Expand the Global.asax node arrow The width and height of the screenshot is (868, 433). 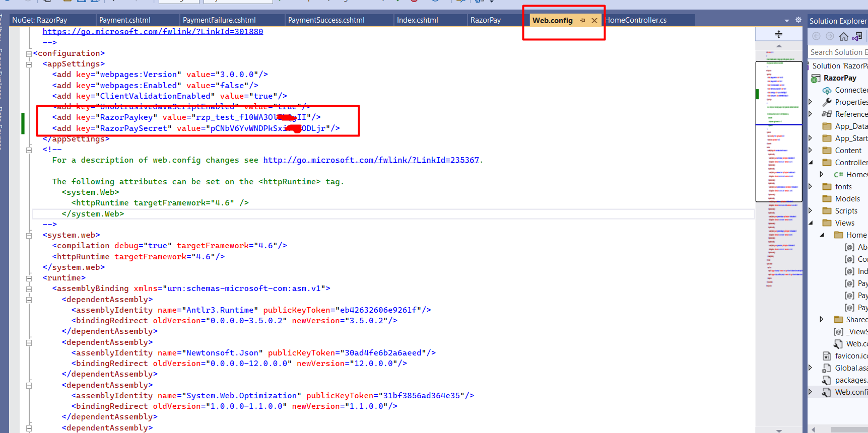(x=811, y=368)
